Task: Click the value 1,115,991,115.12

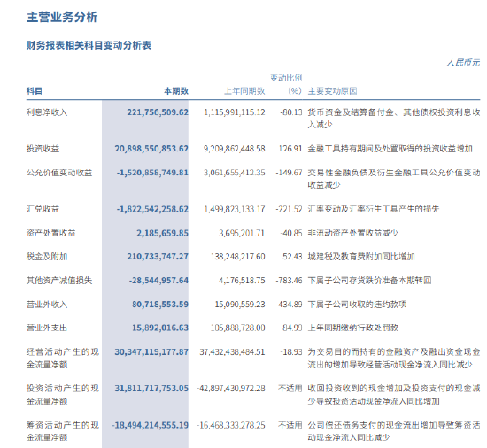Action: [235, 112]
